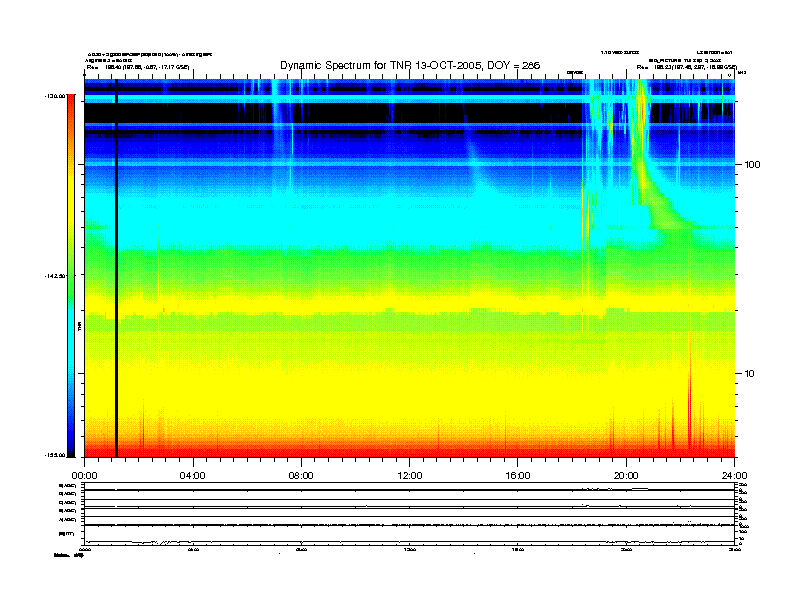Click the 20:00 label under the spectrum

[x=626, y=476]
